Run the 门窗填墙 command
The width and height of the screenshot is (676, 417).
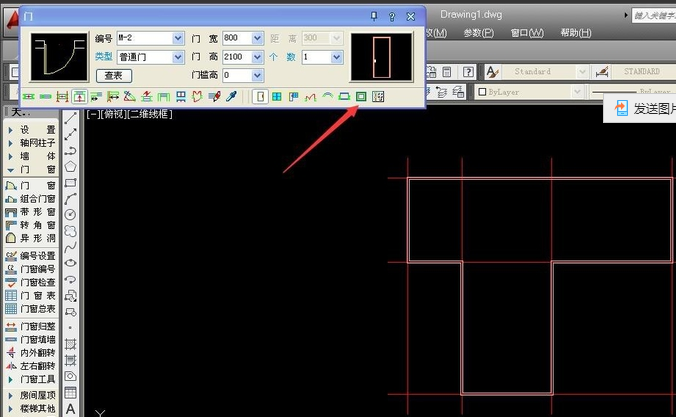tap(31, 340)
